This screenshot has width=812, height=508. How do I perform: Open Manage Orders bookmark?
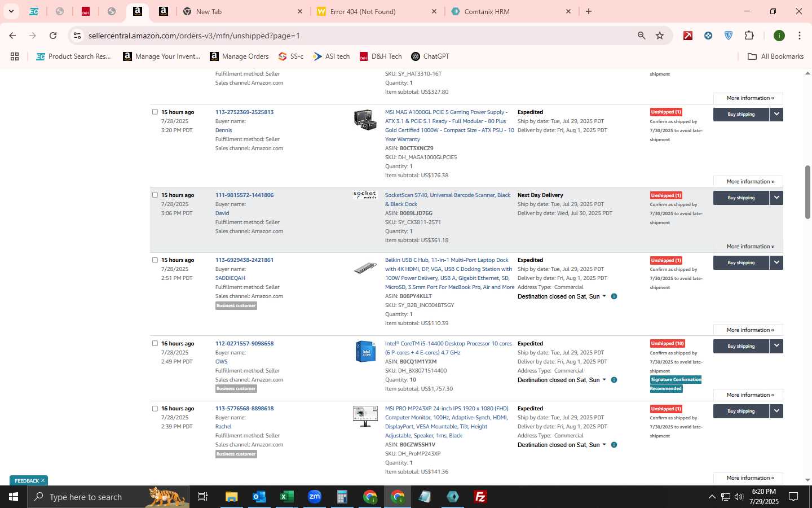pos(239,56)
